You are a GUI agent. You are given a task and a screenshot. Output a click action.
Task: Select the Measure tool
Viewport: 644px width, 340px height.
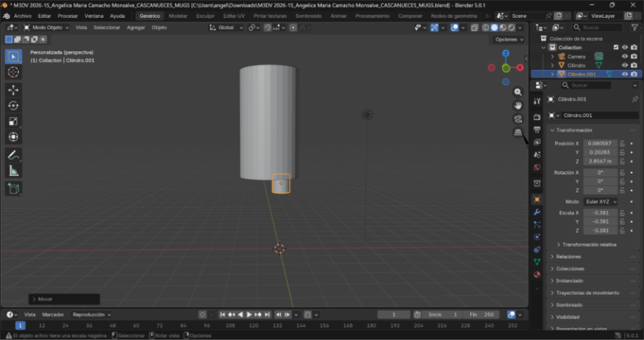[x=13, y=171]
